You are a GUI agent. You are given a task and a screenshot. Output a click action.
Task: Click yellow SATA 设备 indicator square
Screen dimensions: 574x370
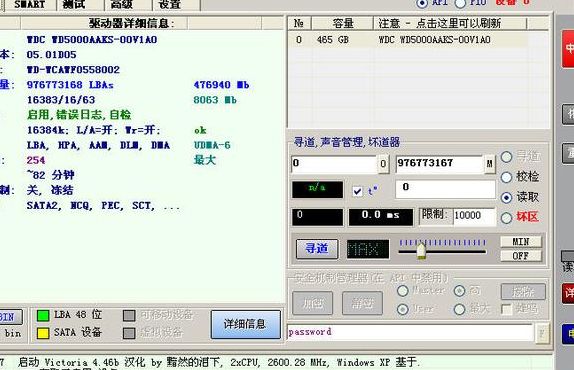point(43,333)
